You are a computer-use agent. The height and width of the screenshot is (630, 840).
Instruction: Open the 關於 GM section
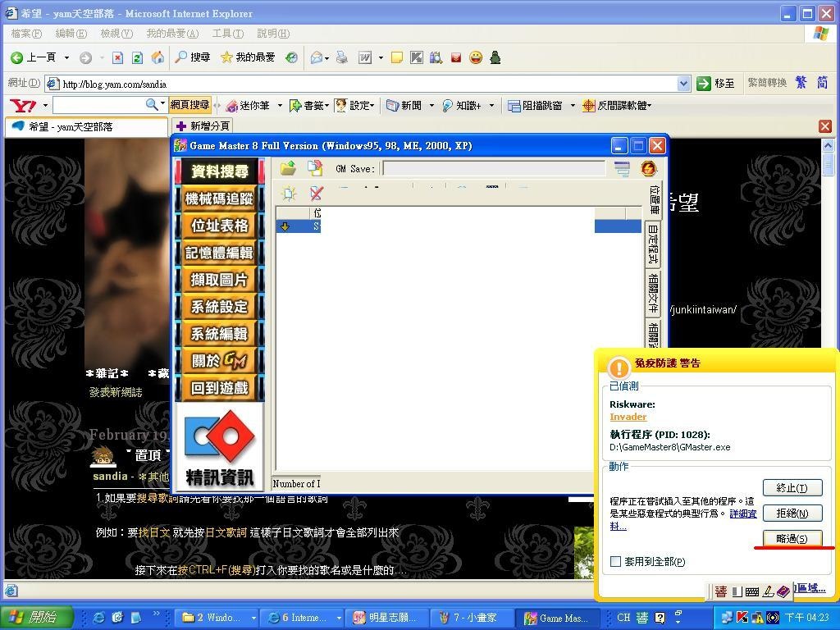coord(220,361)
